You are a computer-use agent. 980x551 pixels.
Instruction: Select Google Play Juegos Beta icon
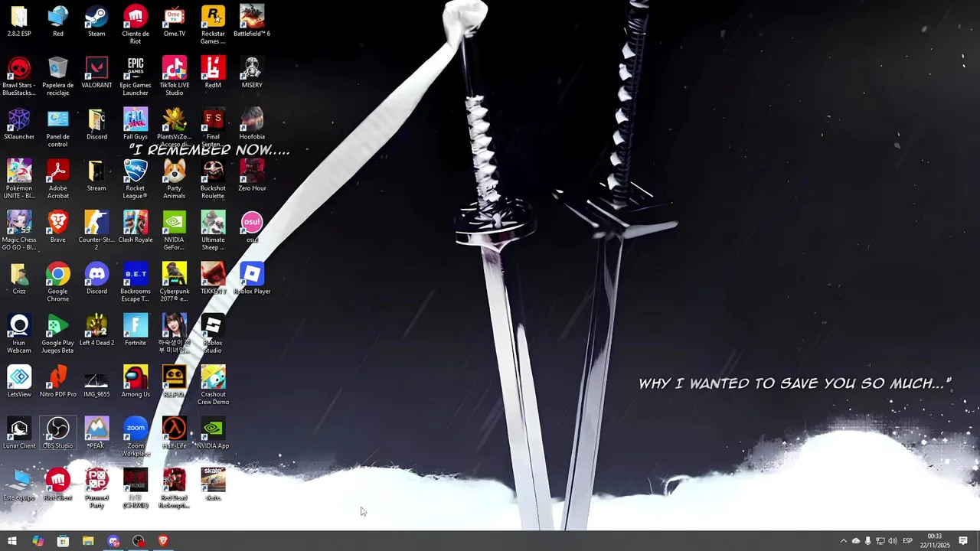point(58,334)
